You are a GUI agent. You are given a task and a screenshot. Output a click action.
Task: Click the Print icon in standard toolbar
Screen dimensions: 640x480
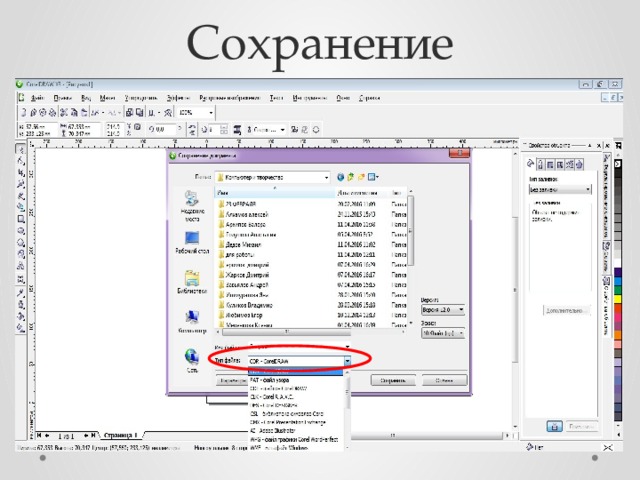(x=52, y=112)
